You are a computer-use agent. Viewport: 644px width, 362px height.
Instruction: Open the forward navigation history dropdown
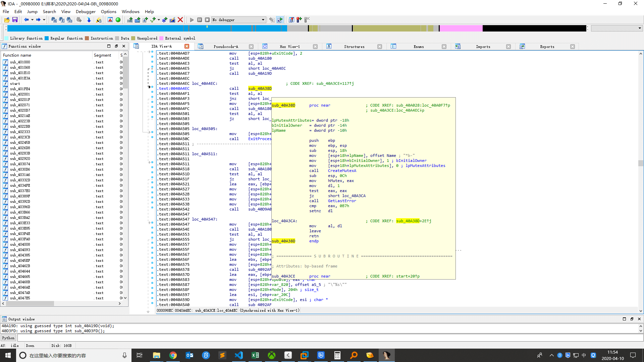pyautogui.click(x=44, y=20)
